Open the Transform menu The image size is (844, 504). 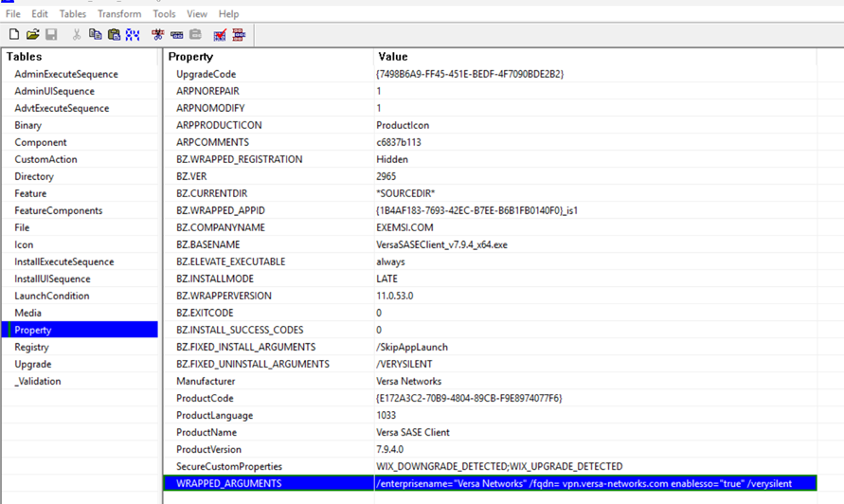[x=119, y=14]
